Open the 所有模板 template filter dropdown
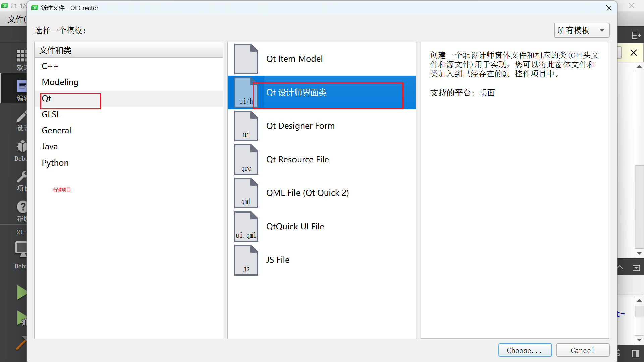The image size is (644, 362). (x=581, y=30)
